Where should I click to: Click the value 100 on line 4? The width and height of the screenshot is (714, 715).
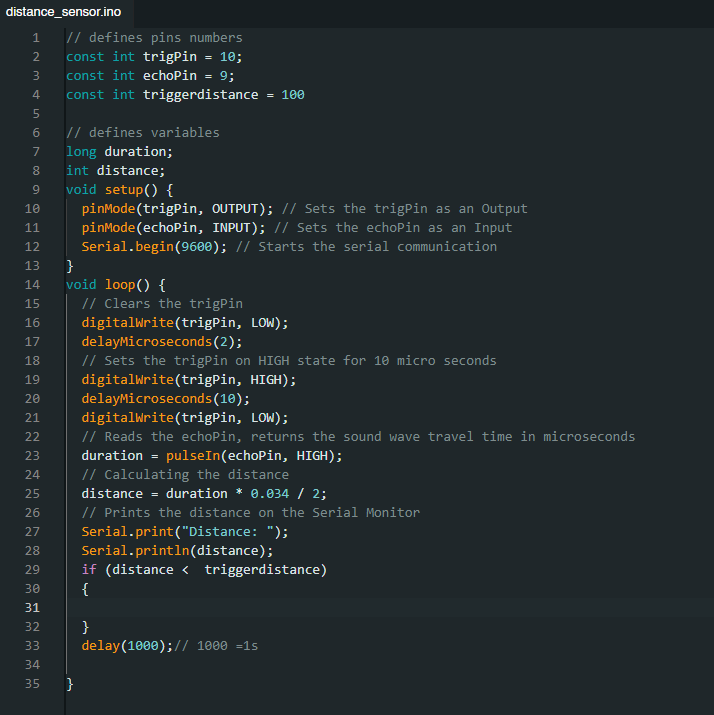coord(293,95)
